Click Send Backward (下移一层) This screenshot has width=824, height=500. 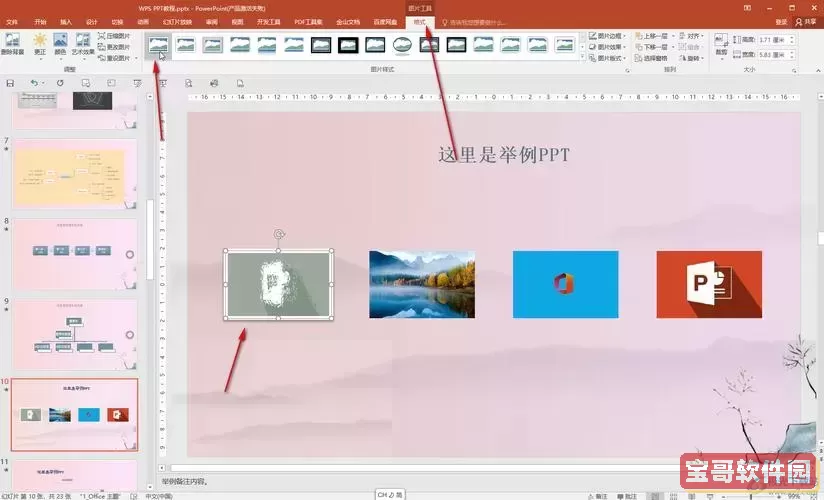(x=652, y=47)
